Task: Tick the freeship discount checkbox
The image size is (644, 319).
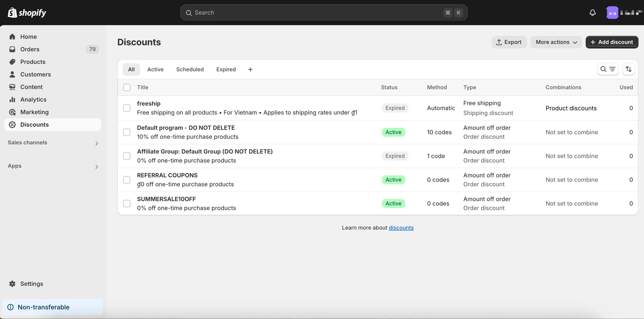Action: point(127,108)
